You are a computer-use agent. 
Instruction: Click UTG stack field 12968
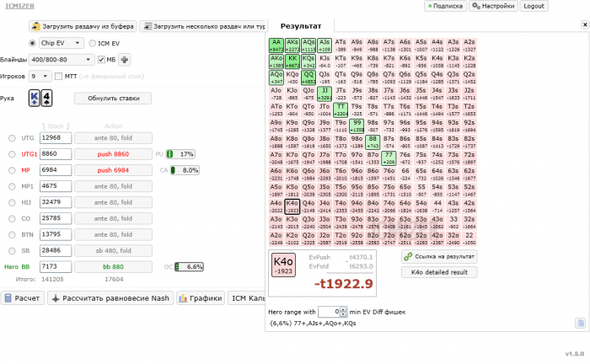pyautogui.click(x=56, y=138)
